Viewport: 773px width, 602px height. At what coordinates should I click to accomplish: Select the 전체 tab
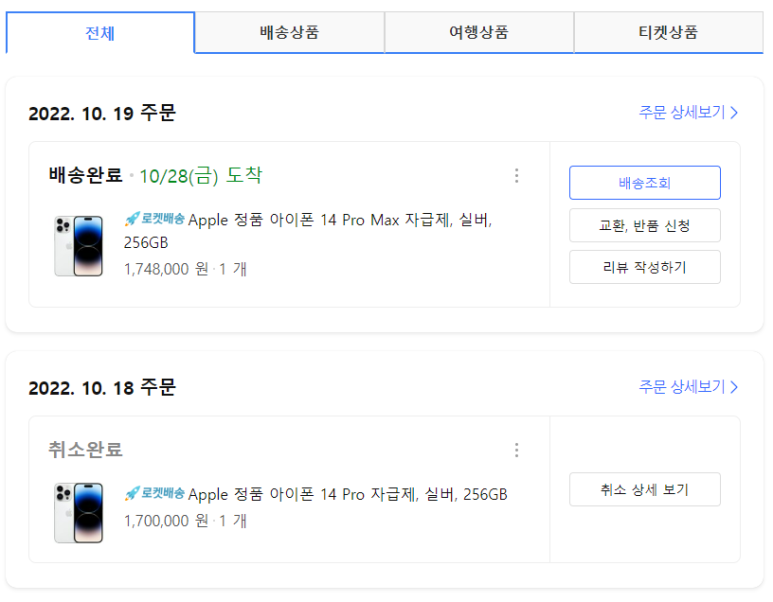100,33
